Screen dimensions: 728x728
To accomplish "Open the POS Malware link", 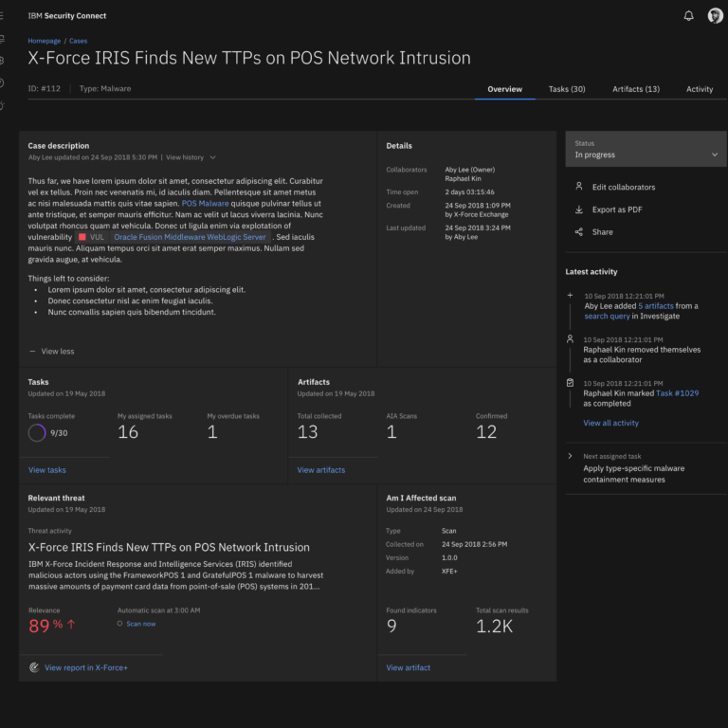I will point(205,204).
